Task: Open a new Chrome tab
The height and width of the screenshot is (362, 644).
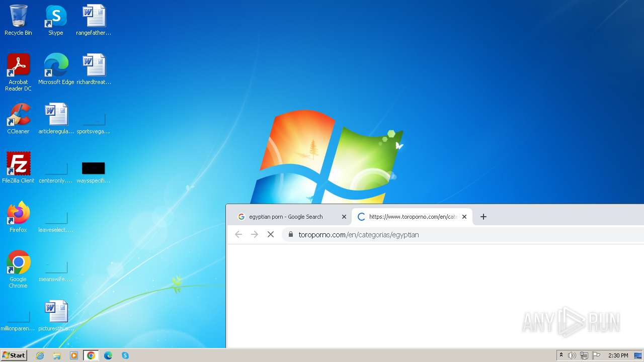Action: tap(484, 217)
